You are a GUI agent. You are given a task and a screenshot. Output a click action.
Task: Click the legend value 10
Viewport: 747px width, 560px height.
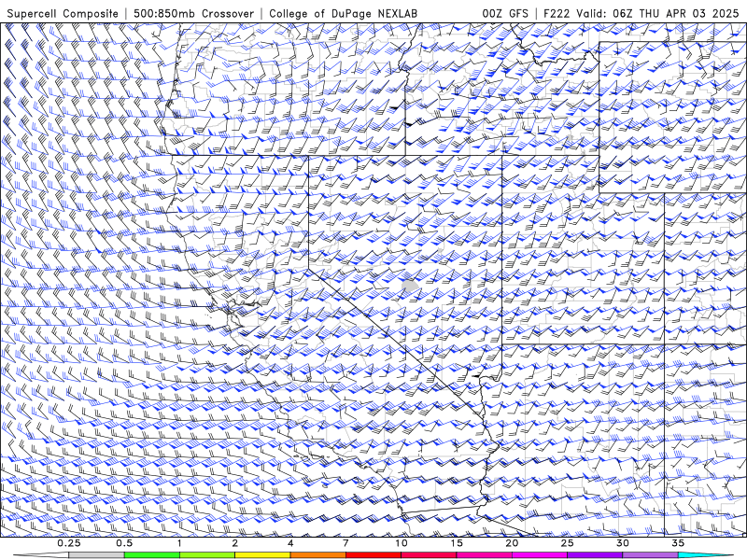click(x=402, y=543)
